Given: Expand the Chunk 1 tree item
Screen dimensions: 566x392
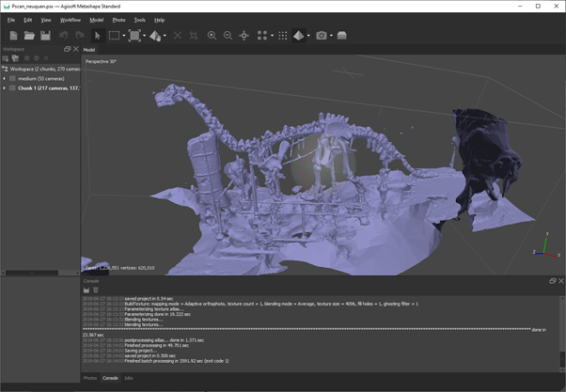Looking at the screenshot, I should pos(5,88).
